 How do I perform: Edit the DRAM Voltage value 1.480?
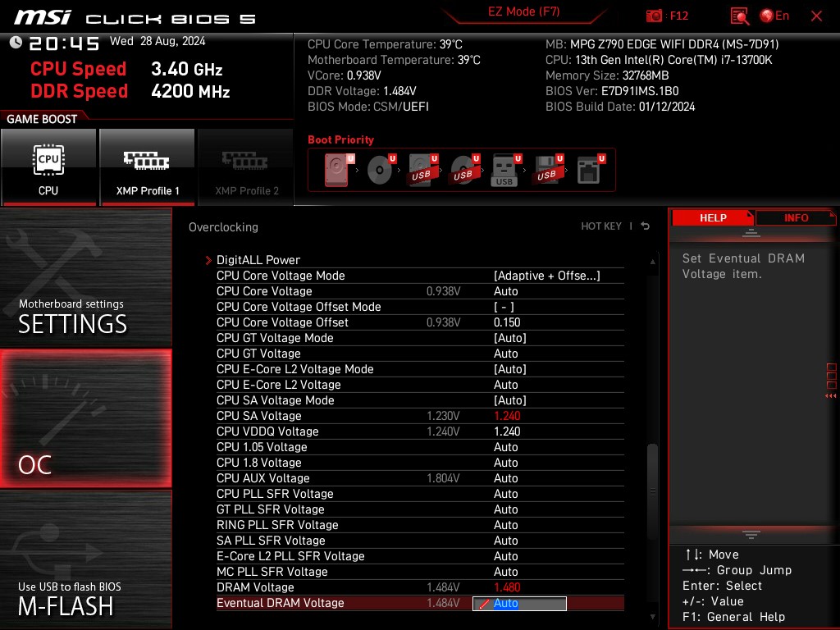[x=507, y=587]
